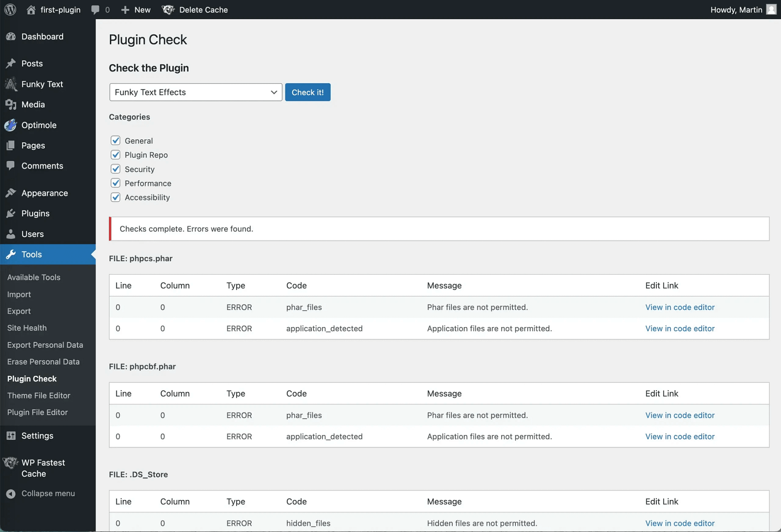
Task: Toggle the Security category checkbox
Action: pos(116,169)
